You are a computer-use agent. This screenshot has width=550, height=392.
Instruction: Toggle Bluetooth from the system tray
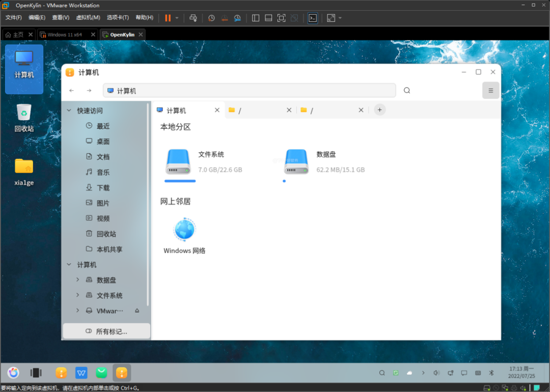(x=490, y=373)
